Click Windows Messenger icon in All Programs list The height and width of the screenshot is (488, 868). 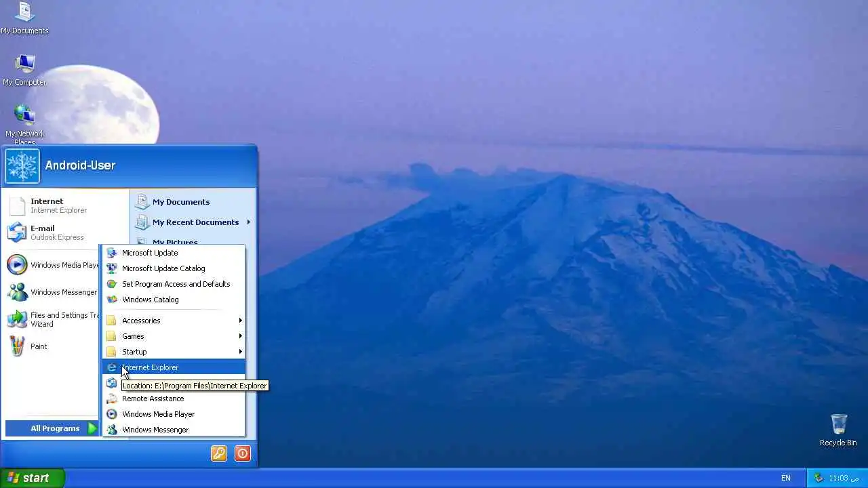pyautogui.click(x=112, y=430)
